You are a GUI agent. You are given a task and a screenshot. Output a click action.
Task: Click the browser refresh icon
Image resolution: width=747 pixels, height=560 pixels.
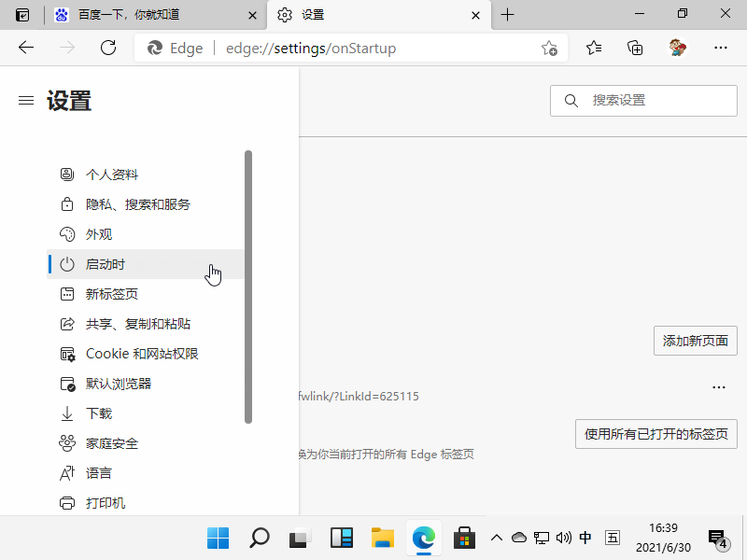click(108, 48)
